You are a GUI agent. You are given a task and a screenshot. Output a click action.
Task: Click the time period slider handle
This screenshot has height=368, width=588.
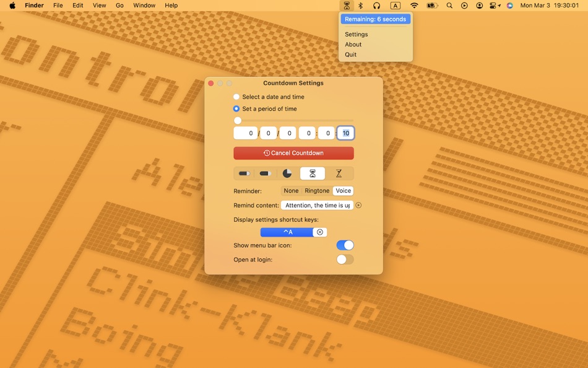tap(238, 121)
